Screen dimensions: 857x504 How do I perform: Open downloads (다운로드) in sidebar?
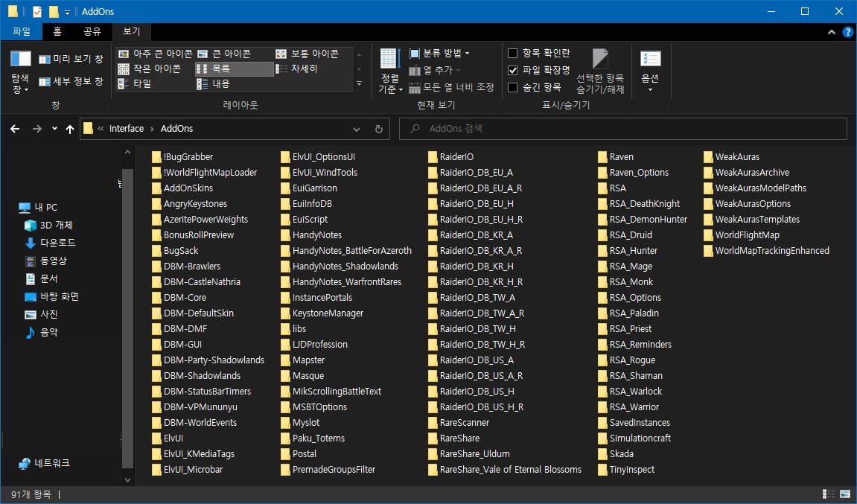coord(51,243)
